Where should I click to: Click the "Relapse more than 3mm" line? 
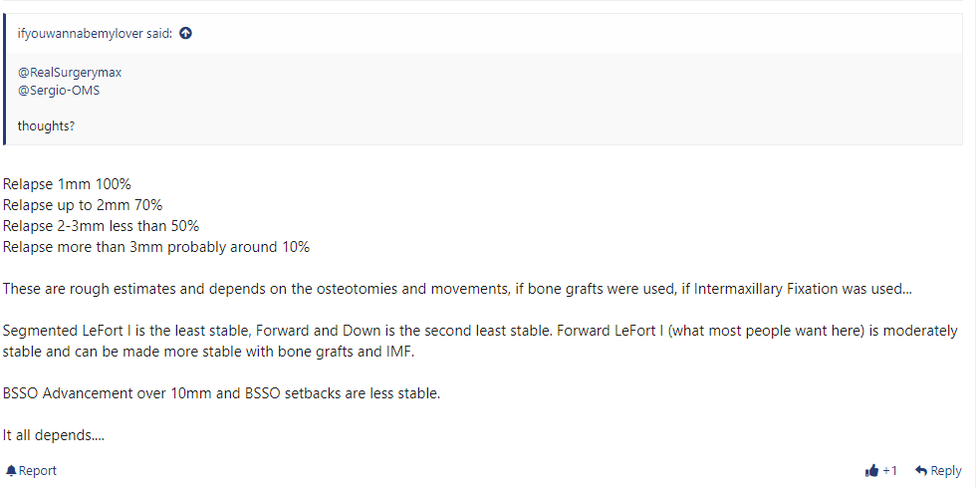[x=156, y=247]
